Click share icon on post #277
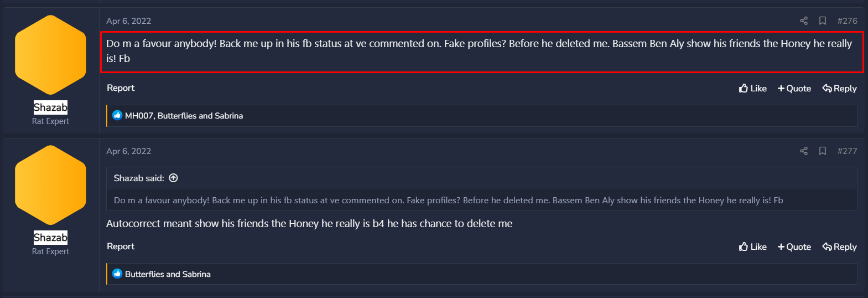Screen dimensions: 868x298 point(804,151)
